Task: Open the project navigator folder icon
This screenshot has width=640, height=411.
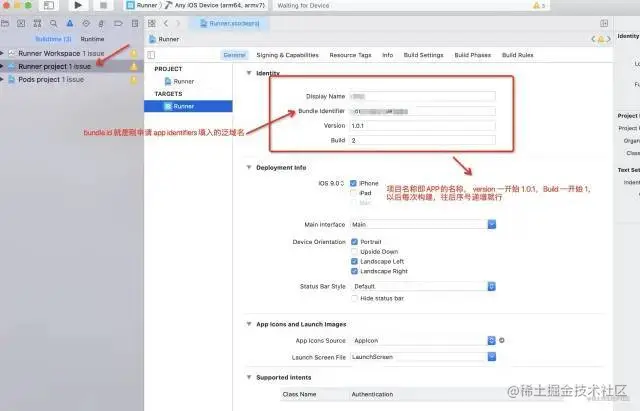Action: [5, 24]
